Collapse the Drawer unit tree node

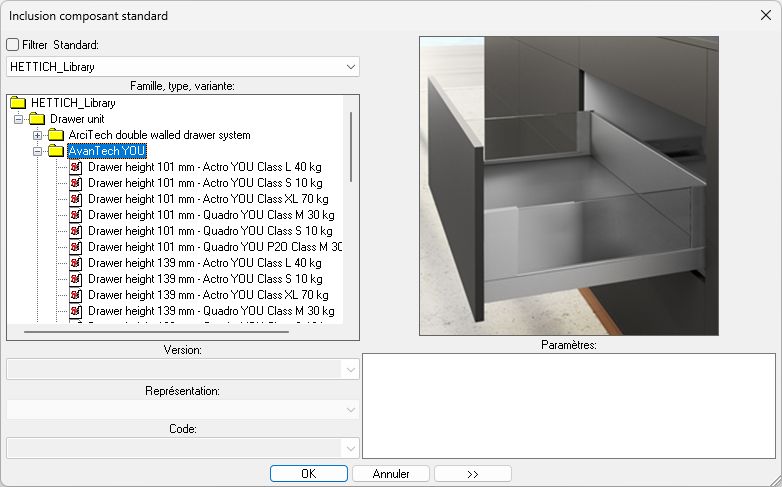click(18, 119)
